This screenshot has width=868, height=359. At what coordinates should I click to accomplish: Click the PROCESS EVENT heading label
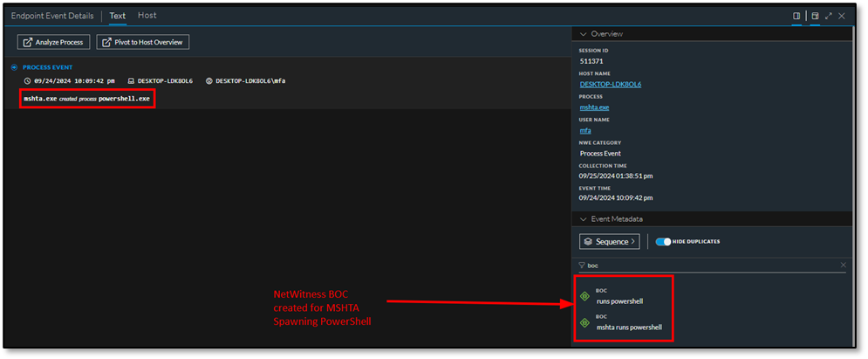click(48, 67)
